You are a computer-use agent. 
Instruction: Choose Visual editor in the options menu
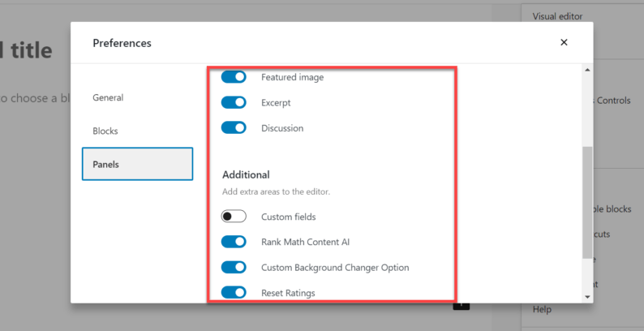[557, 16]
